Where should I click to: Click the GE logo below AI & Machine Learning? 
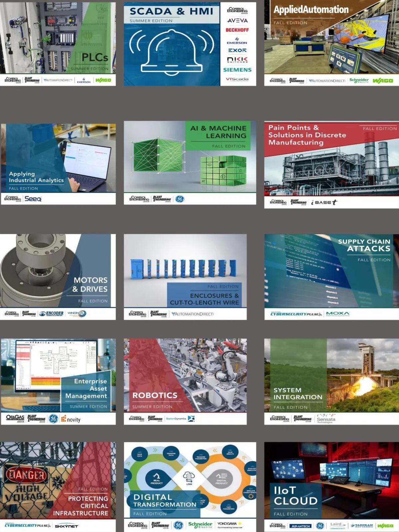tap(180, 199)
